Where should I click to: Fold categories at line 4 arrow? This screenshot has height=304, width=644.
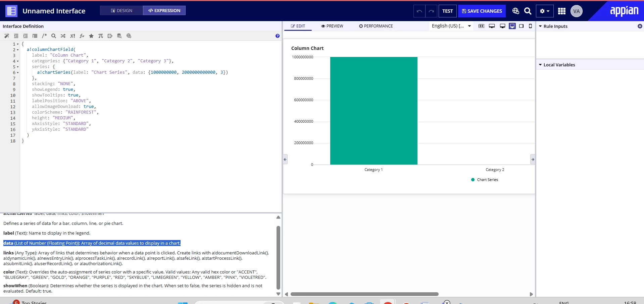[x=18, y=61]
